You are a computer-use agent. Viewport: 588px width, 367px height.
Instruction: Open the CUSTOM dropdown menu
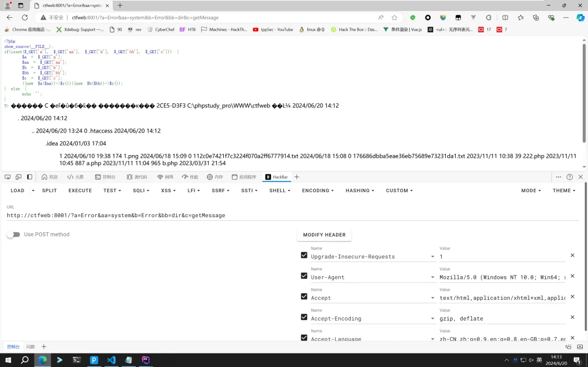[x=399, y=191]
